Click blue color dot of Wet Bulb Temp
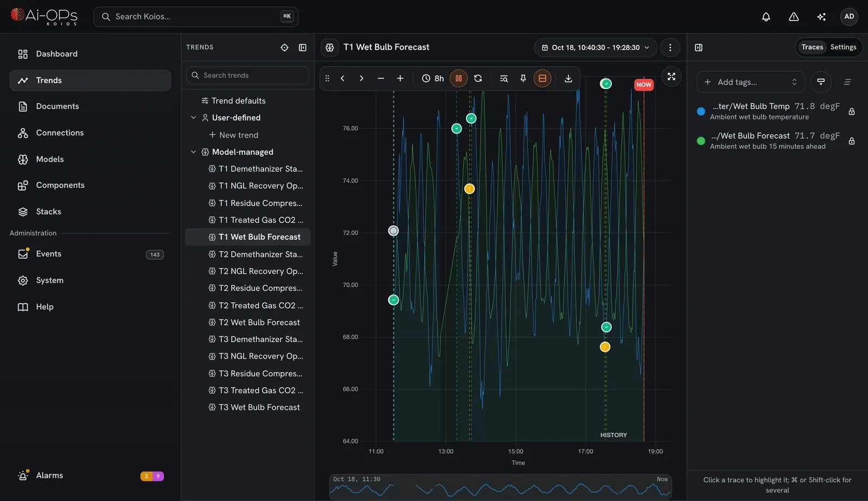Image resolution: width=868 pixels, height=501 pixels. (701, 111)
